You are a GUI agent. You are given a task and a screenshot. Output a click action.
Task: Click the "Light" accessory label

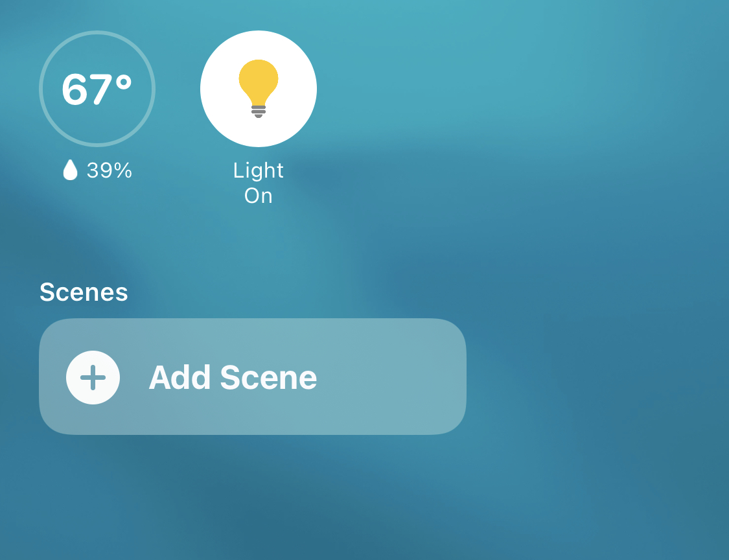(x=259, y=170)
